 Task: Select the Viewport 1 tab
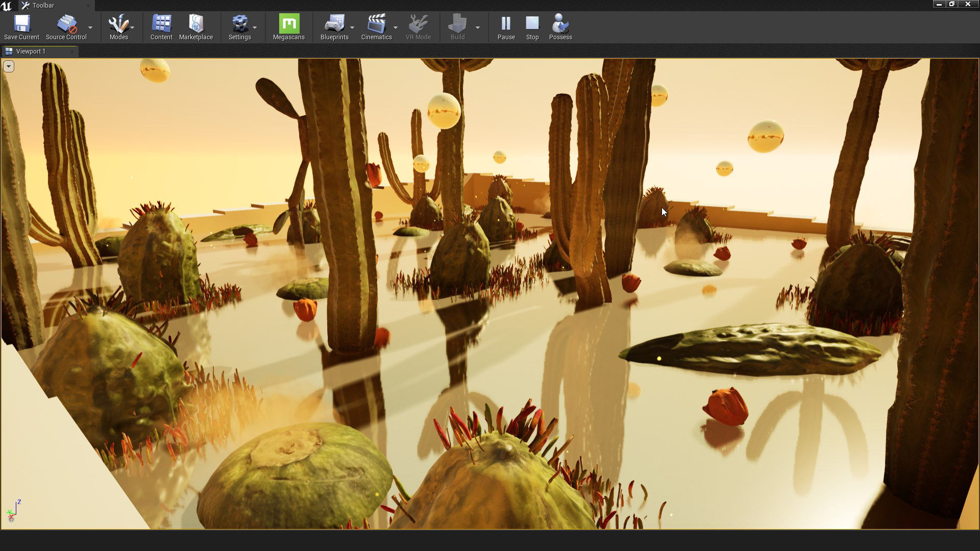click(x=31, y=52)
